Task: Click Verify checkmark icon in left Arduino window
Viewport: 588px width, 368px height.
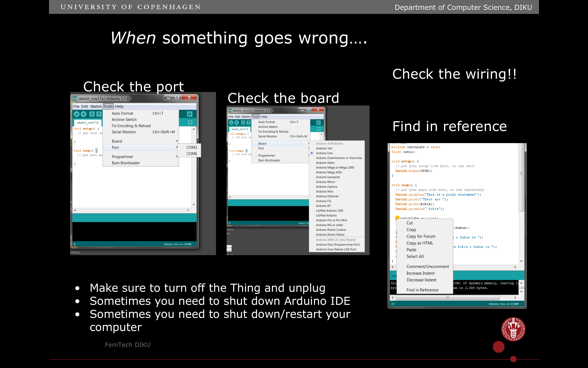Action: click(x=77, y=114)
